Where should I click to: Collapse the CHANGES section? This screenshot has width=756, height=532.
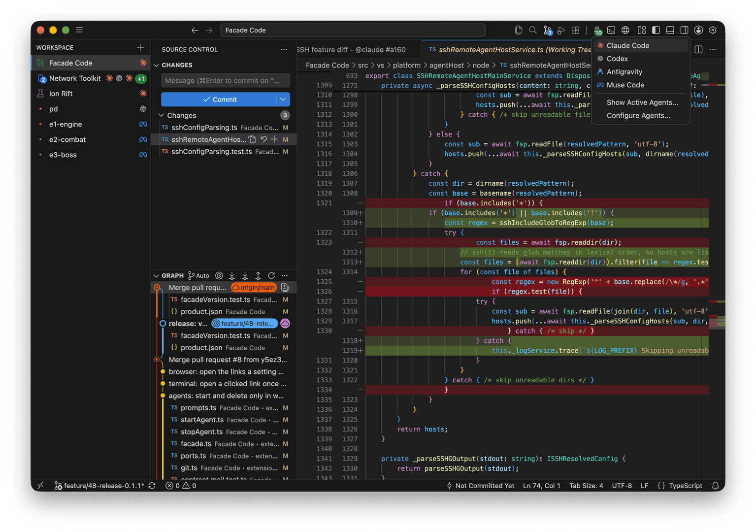tap(156, 65)
